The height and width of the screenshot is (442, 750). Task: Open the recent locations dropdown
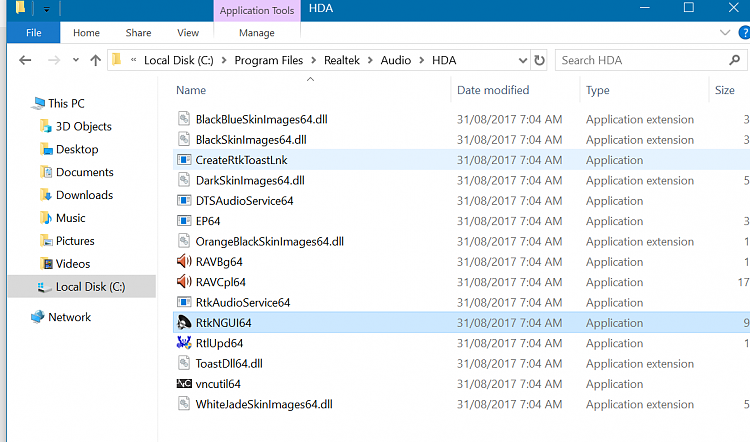click(x=76, y=60)
